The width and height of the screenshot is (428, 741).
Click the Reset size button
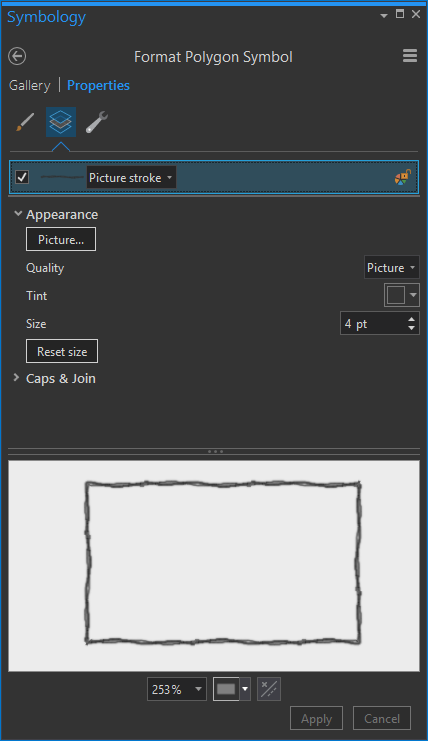point(62,351)
